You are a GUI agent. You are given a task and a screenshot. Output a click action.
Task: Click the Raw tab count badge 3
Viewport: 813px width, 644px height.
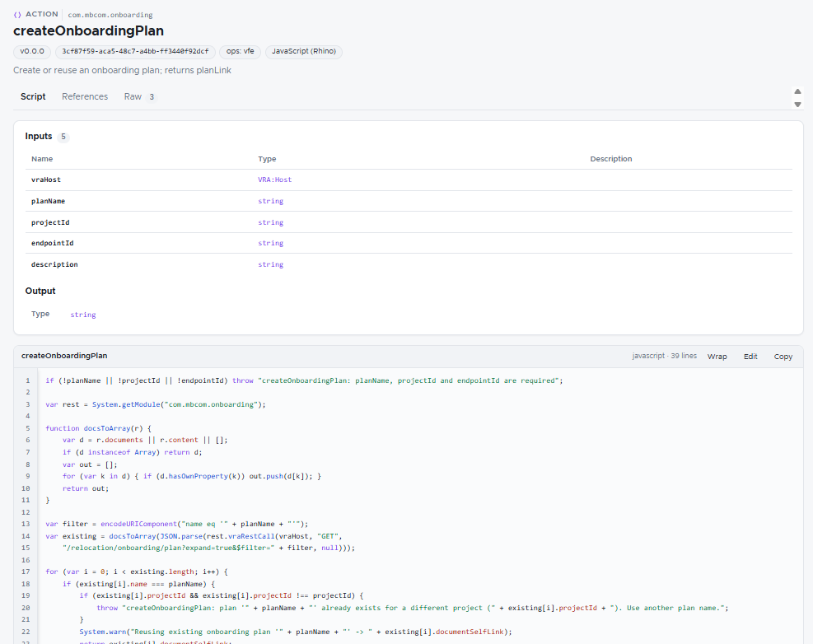pyautogui.click(x=152, y=97)
